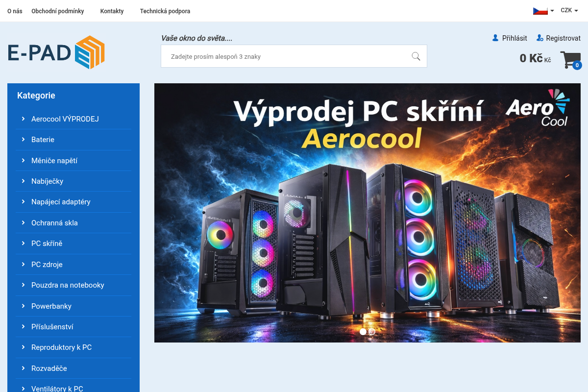Select the second banner slide dot
The image size is (588, 392).
coord(372,332)
